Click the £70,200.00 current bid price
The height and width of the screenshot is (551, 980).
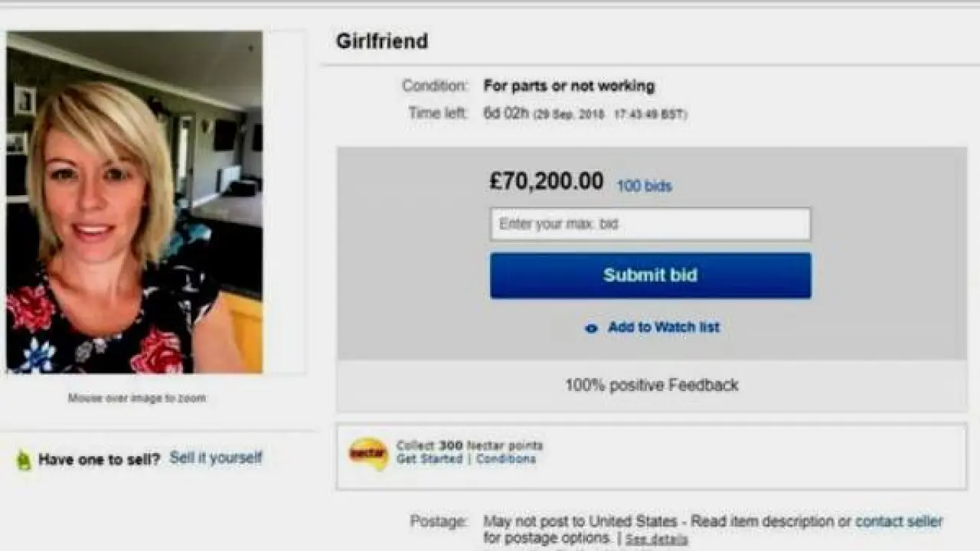pos(547,181)
